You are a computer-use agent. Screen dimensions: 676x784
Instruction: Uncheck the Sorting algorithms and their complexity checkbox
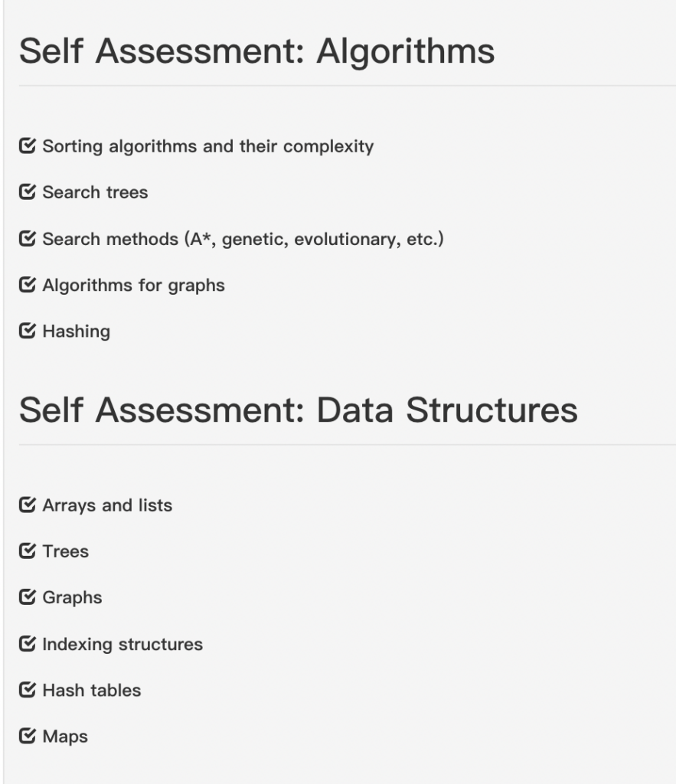(28, 145)
